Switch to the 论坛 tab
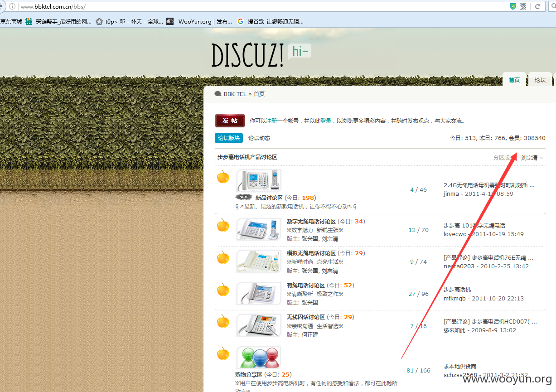 pyautogui.click(x=540, y=80)
